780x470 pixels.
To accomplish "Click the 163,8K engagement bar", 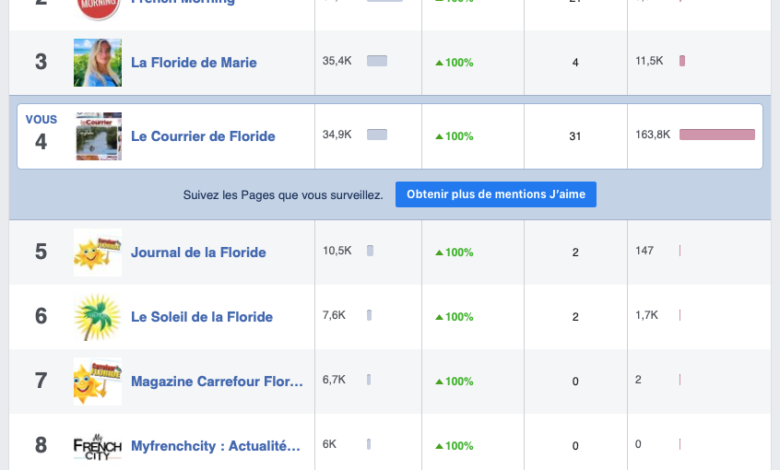I will tap(717, 135).
